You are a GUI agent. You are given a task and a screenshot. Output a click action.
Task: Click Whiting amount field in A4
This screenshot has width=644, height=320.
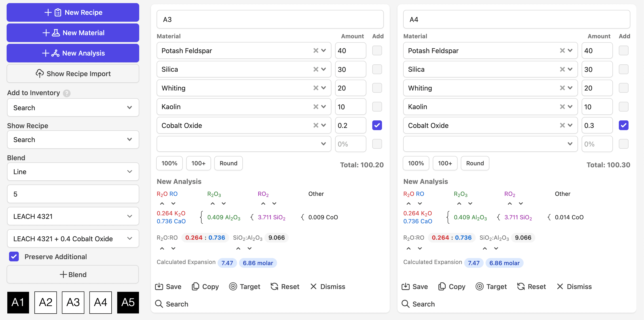click(597, 88)
